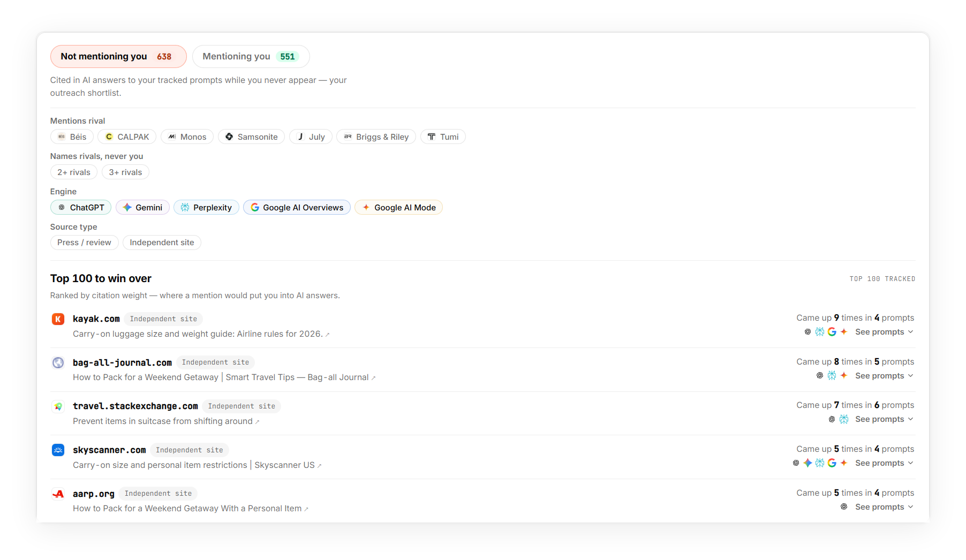Click the Perplexity icon in kayak.com row
Image resolution: width=966 pixels, height=560 pixels.
[820, 332]
